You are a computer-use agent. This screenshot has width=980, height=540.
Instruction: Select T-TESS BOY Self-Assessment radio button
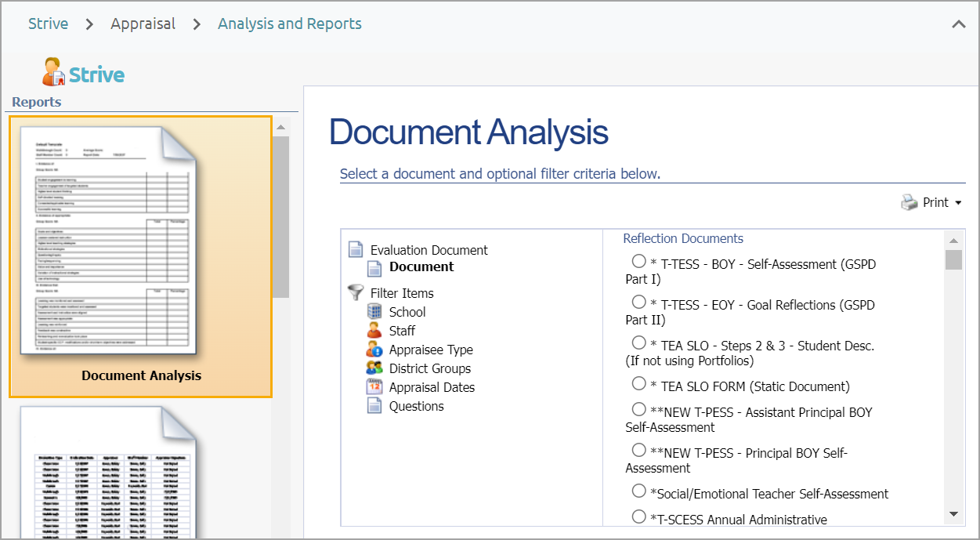[x=638, y=262]
